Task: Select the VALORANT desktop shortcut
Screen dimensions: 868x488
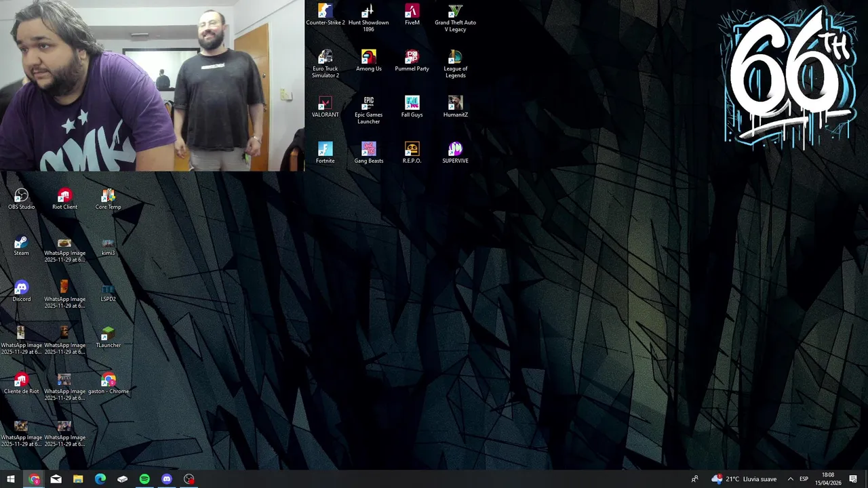Action: click(x=325, y=107)
